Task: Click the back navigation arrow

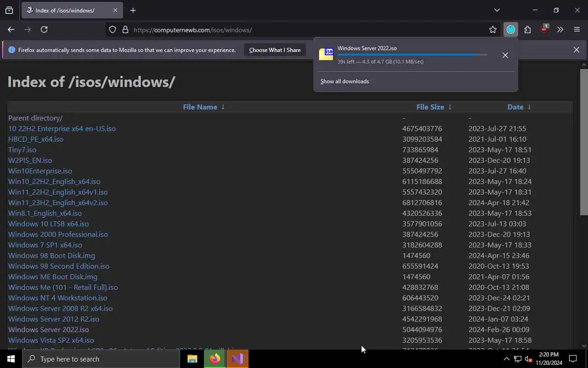Action: coord(11,29)
